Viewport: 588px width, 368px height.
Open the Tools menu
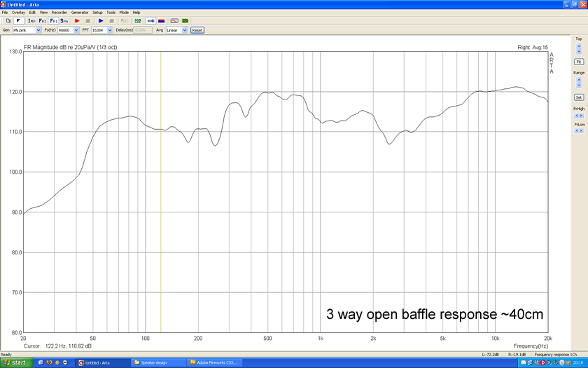[x=111, y=13]
